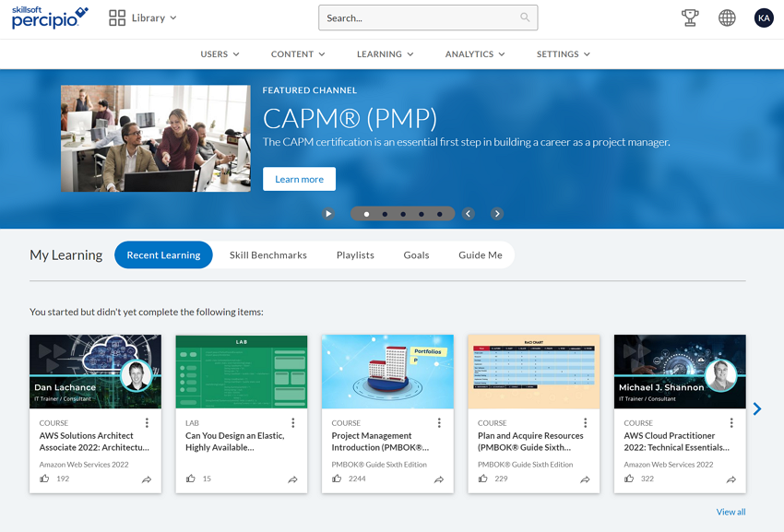Click 'PMBOK® Guide Sixth Edition' under Project Management Introduction
Viewport: 784px width, 532px height.
click(x=379, y=465)
